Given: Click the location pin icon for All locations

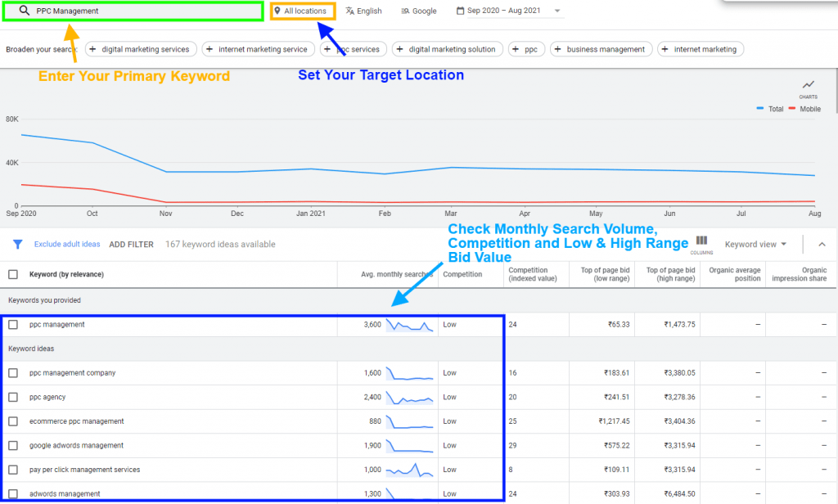Looking at the screenshot, I should pos(278,11).
